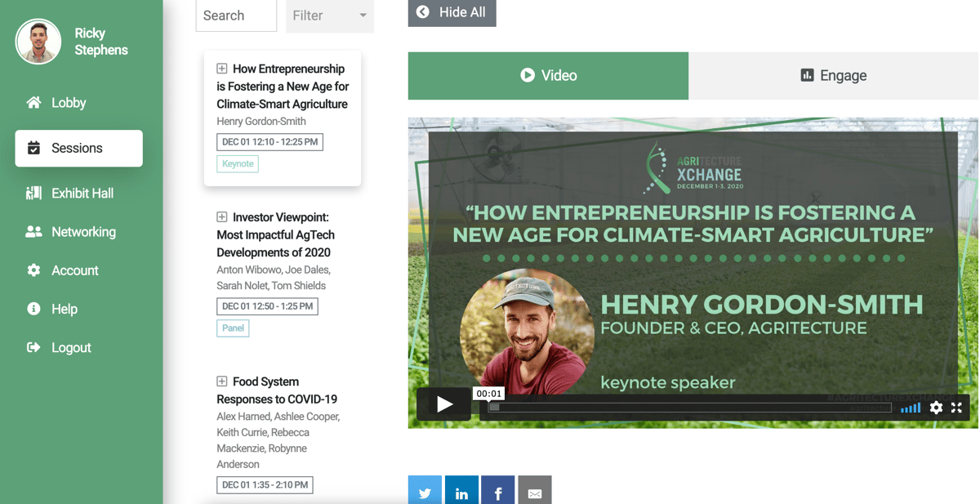Switch to the Video tab
Screen dimensions: 980x504
[548, 76]
